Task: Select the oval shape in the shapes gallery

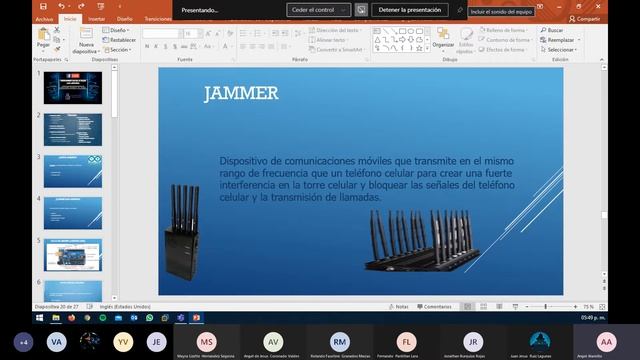Action: [x=411, y=31]
